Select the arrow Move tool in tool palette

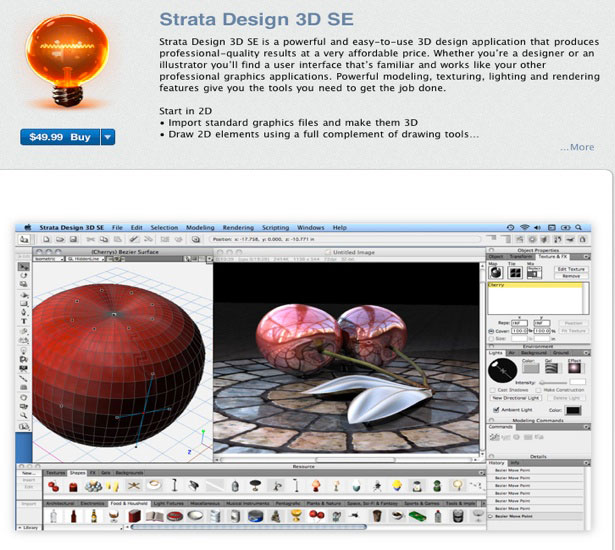[24, 267]
